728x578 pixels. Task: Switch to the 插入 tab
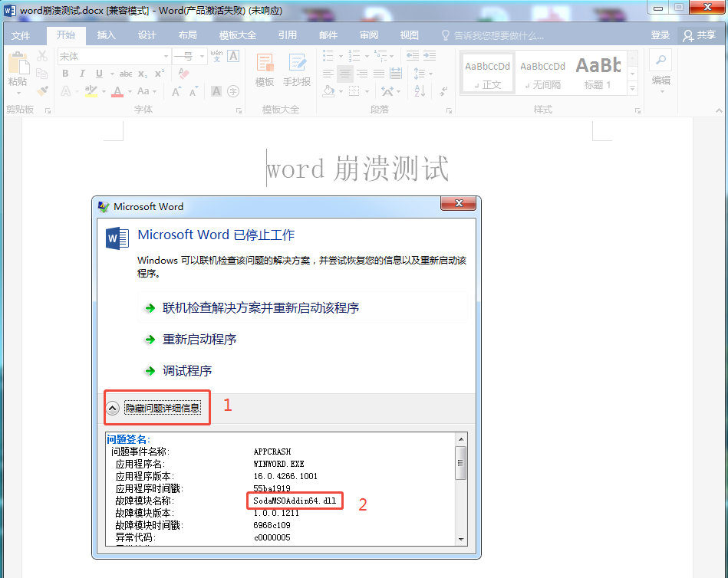107,35
